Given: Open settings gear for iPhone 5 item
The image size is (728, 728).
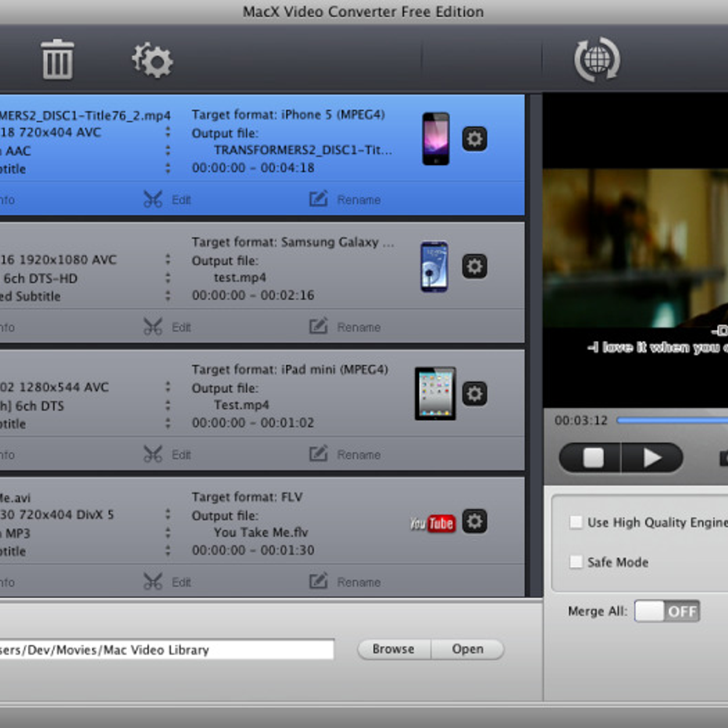Looking at the screenshot, I should [x=475, y=139].
